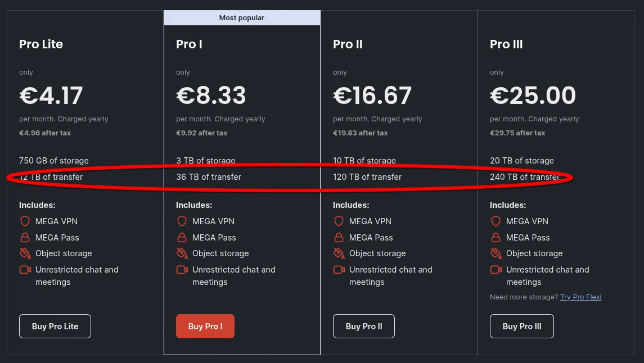The width and height of the screenshot is (644, 363).
Task: Click the Object storage icon in Pro III
Action: tap(496, 253)
